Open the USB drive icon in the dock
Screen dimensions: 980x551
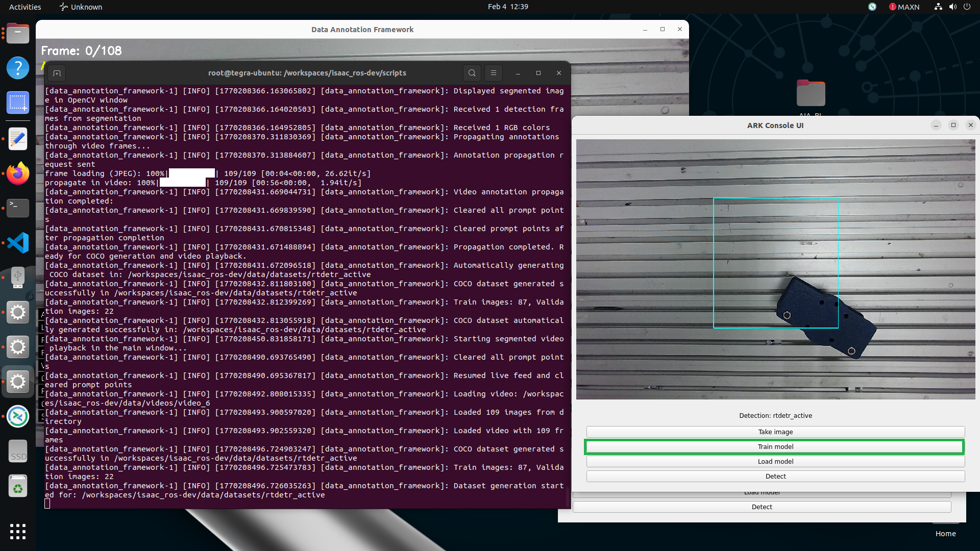[x=18, y=278]
